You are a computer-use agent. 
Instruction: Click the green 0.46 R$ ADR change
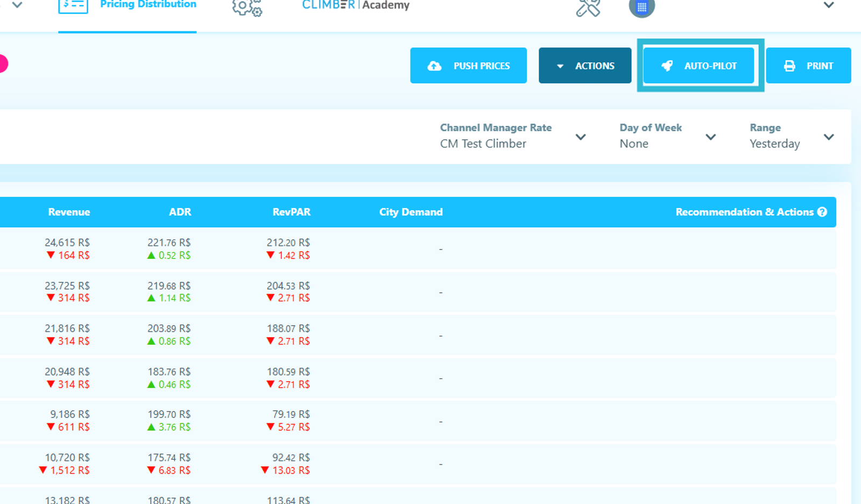pos(169,385)
